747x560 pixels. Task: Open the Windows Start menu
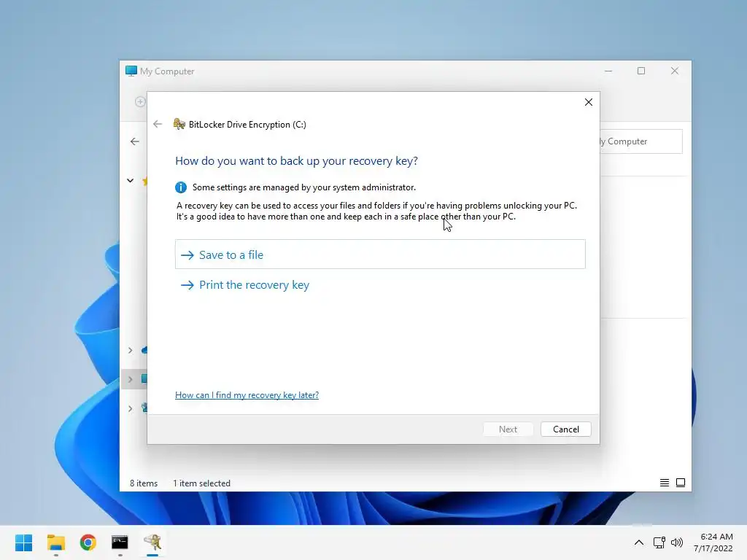[24, 542]
